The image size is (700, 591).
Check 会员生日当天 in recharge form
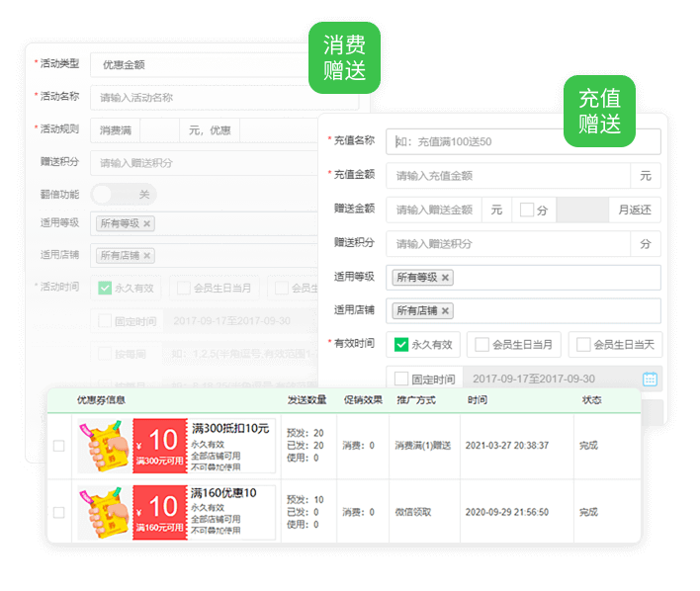(583, 345)
